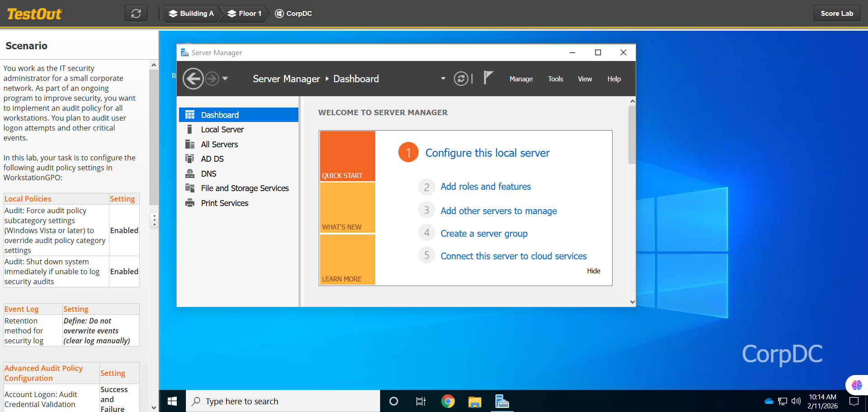This screenshot has height=412, width=868.
Task: Click the refresh icon in Server Manager header
Action: pyautogui.click(x=461, y=79)
